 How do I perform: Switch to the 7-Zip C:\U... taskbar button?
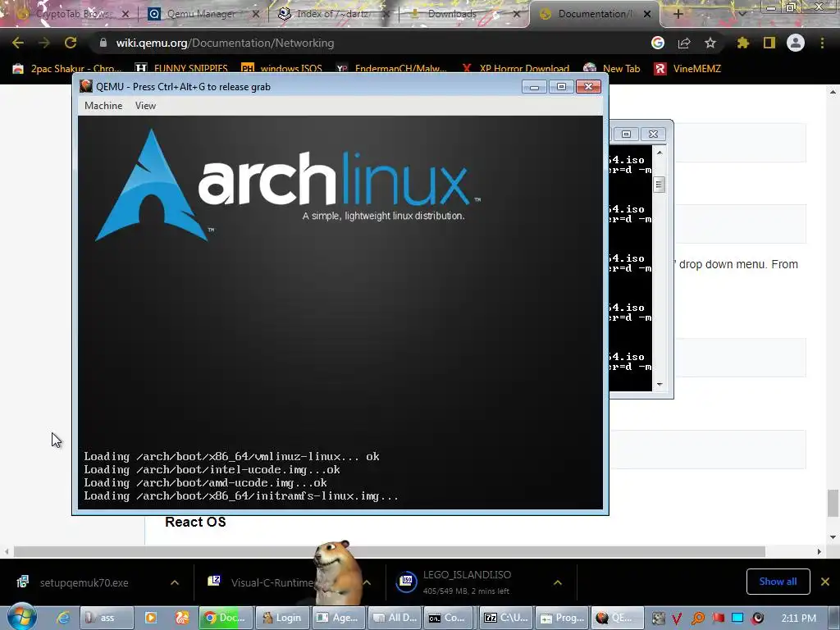(x=505, y=618)
